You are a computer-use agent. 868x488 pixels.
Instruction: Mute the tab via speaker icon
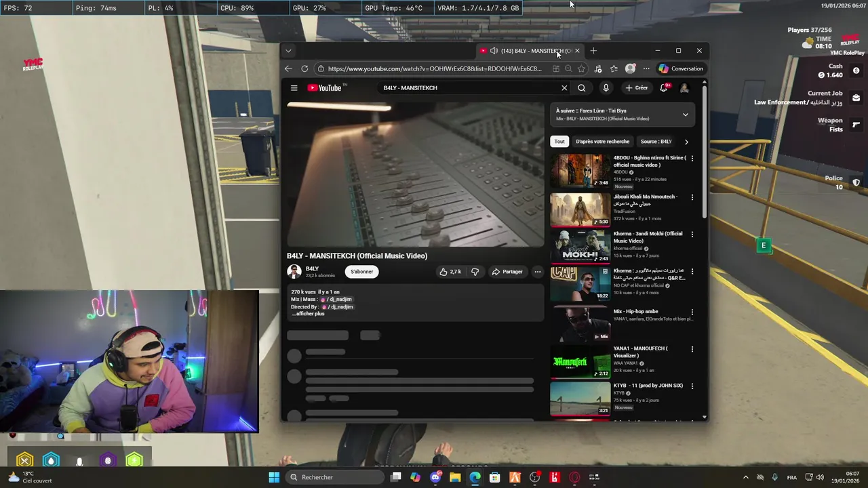pyautogui.click(x=494, y=51)
